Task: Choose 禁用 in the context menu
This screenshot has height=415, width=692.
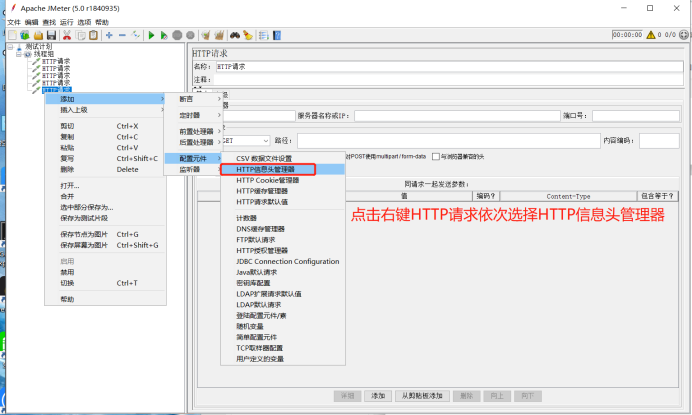Action: point(105,272)
